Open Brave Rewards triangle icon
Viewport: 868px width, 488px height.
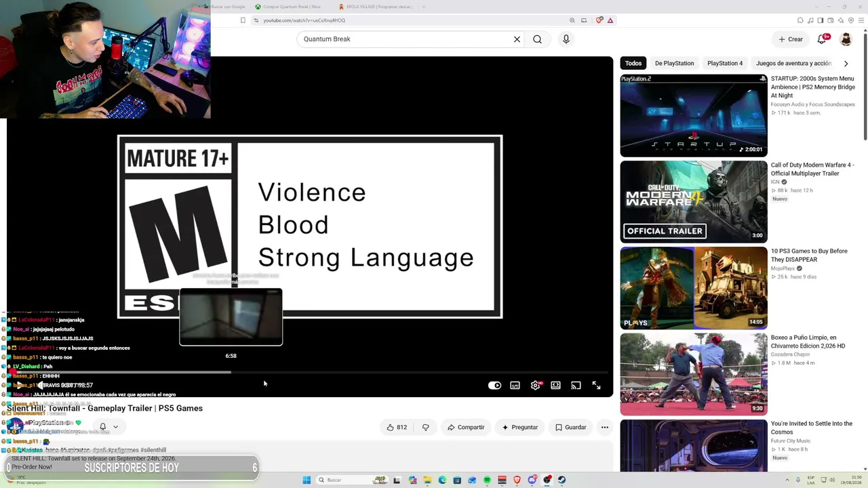click(610, 20)
